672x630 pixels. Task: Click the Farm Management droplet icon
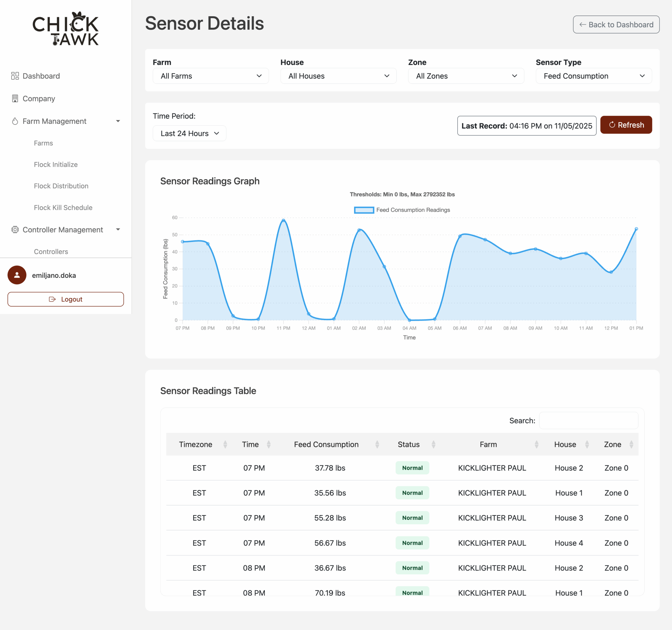pos(15,121)
